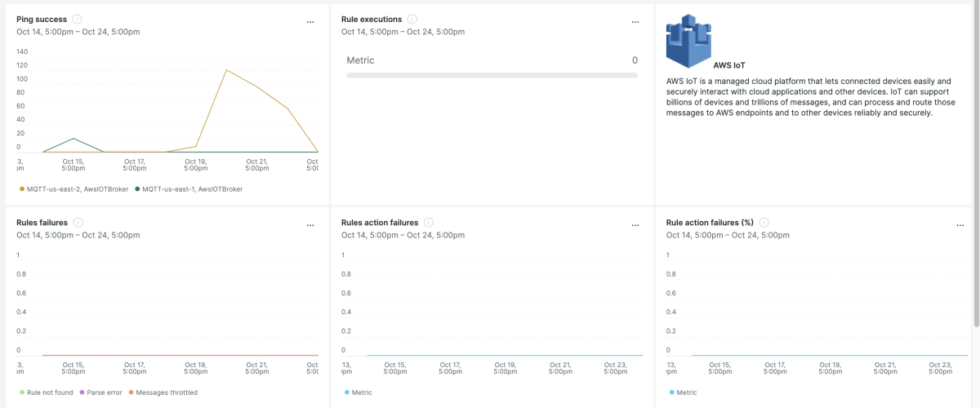This screenshot has height=408, width=980.
Task: Open info icon beside Ping success title
Action: [77, 19]
